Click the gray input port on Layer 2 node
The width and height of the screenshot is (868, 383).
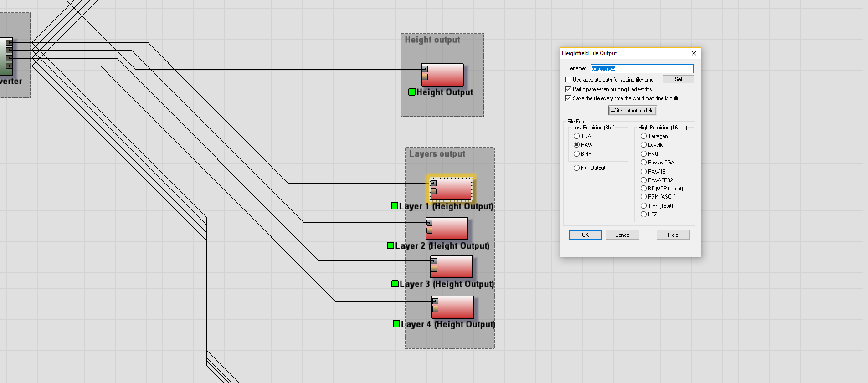pos(429,223)
